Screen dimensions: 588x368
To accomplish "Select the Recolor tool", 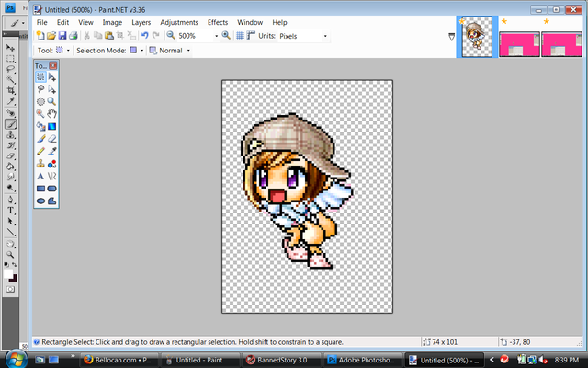I will pyautogui.click(x=51, y=164).
